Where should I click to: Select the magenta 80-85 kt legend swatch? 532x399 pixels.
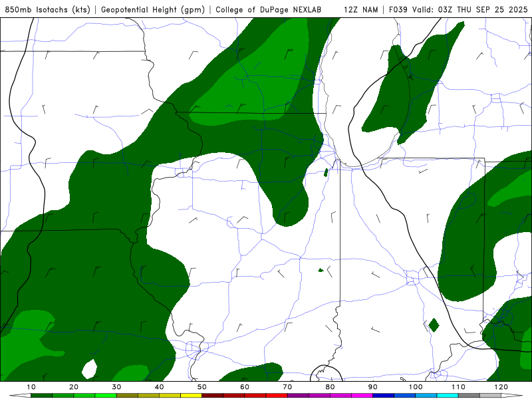click(x=340, y=396)
